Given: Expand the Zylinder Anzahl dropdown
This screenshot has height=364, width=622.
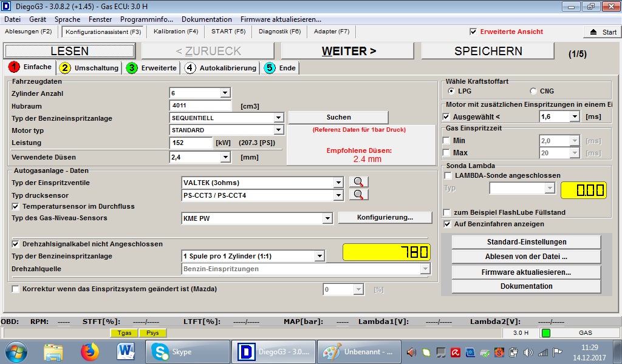Looking at the screenshot, I should click(225, 93).
